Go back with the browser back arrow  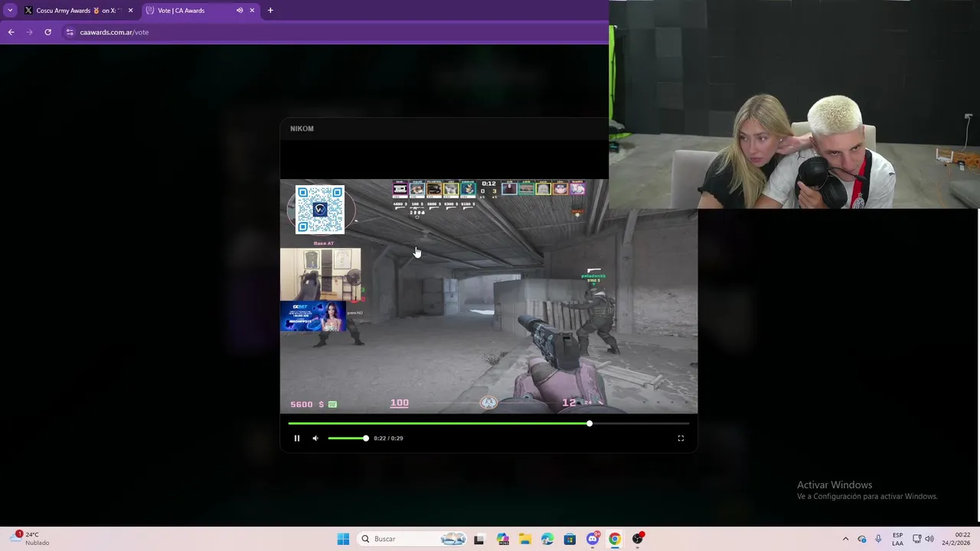point(11,32)
